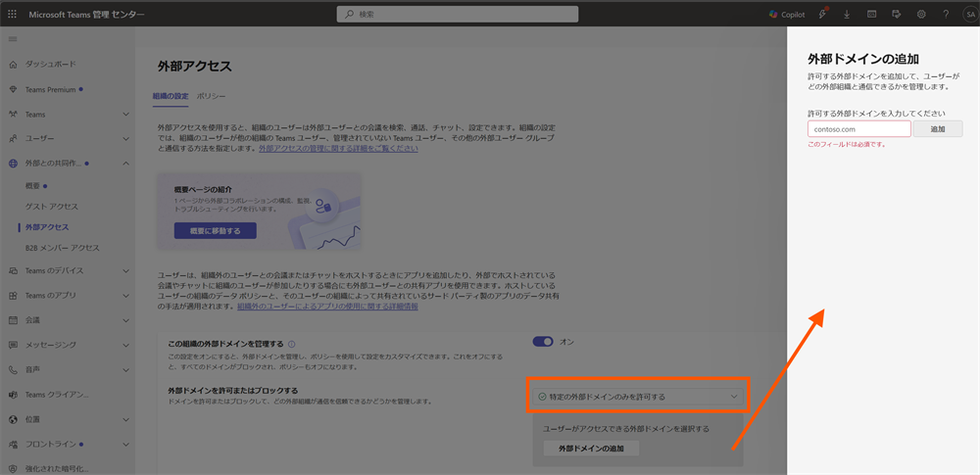980x475 pixels.
Task: Click the 追加 button in side panel
Action: pyautogui.click(x=938, y=129)
